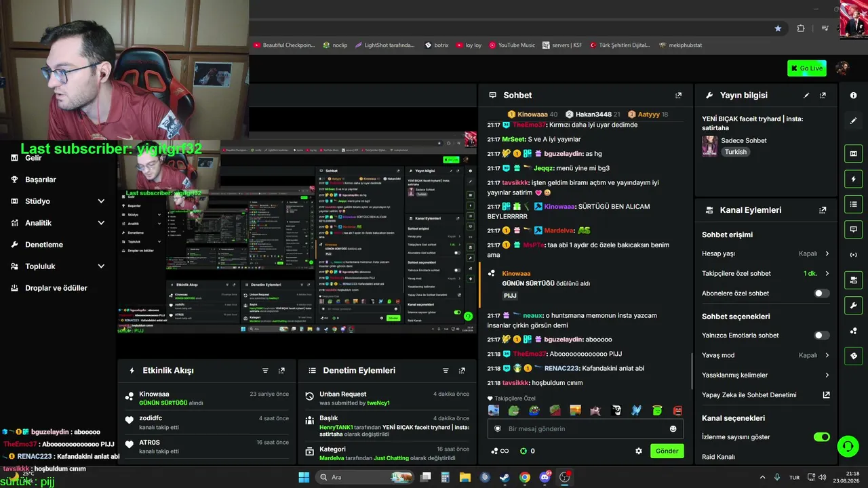Expand the Stüdyo sidebar section

(101, 201)
